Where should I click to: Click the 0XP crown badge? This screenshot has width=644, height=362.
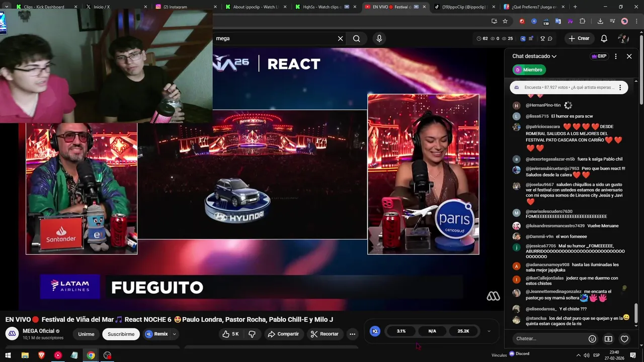pyautogui.click(x=599, y=56)
